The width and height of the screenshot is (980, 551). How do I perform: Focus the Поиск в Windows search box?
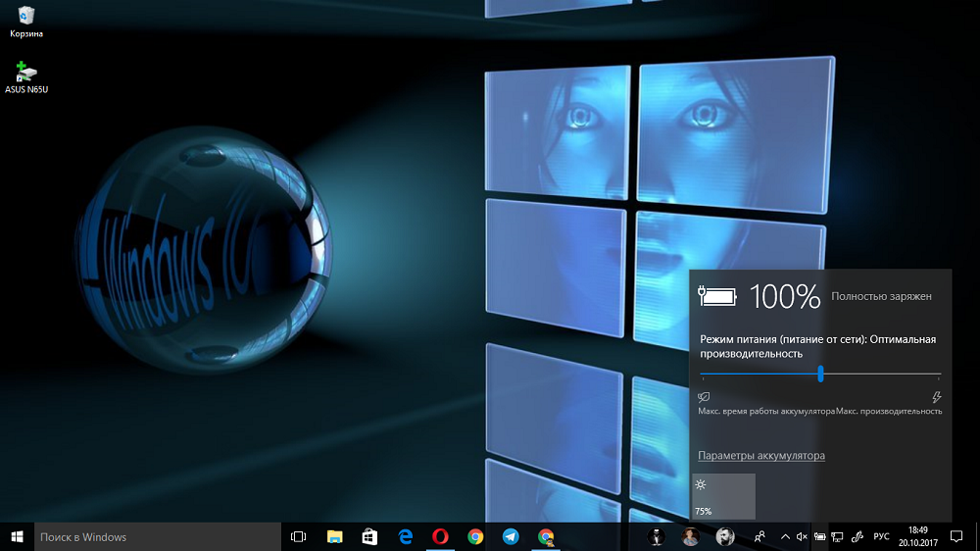(158, 536)
